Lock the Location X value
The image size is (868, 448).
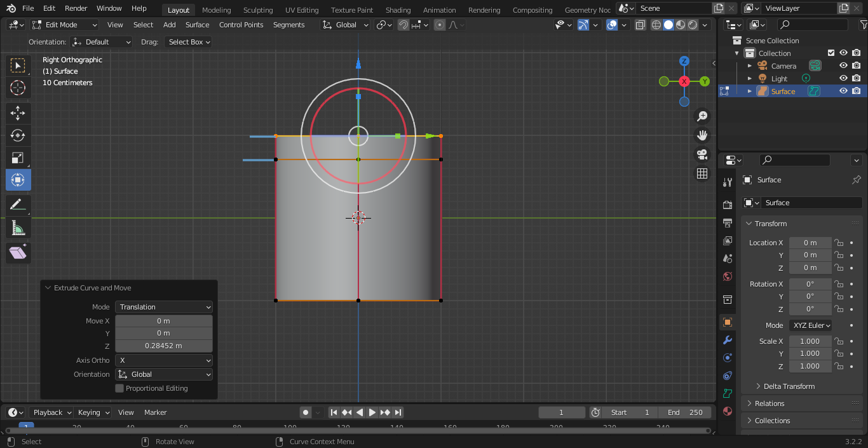pos(839,243)
